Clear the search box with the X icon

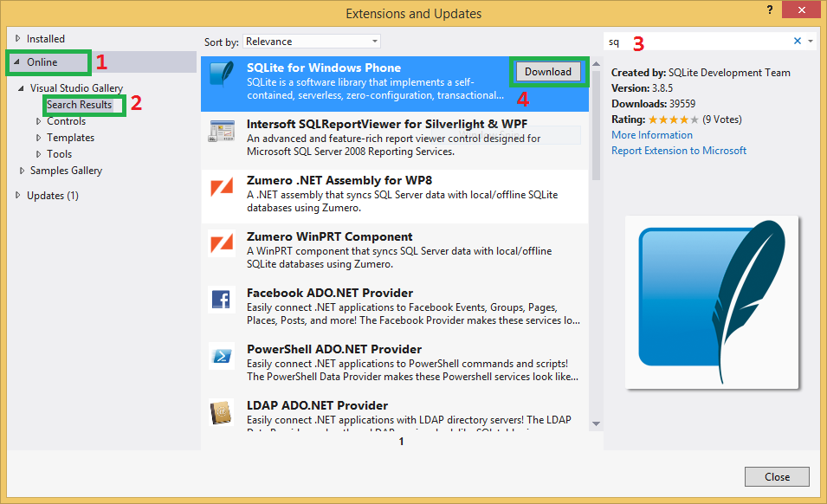pyautogui.click(x=798, y=41)
